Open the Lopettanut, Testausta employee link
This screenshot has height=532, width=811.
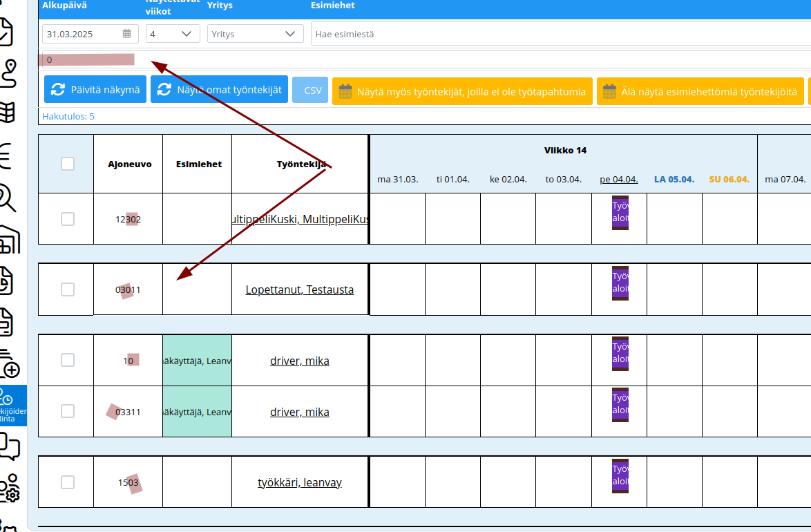[300, 289]
